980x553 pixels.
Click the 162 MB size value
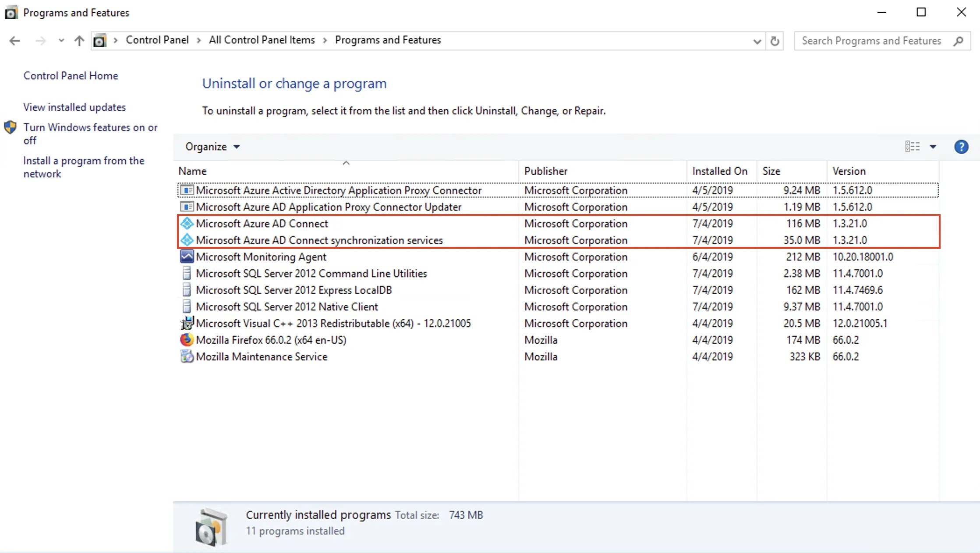click(x=803, y=290)
